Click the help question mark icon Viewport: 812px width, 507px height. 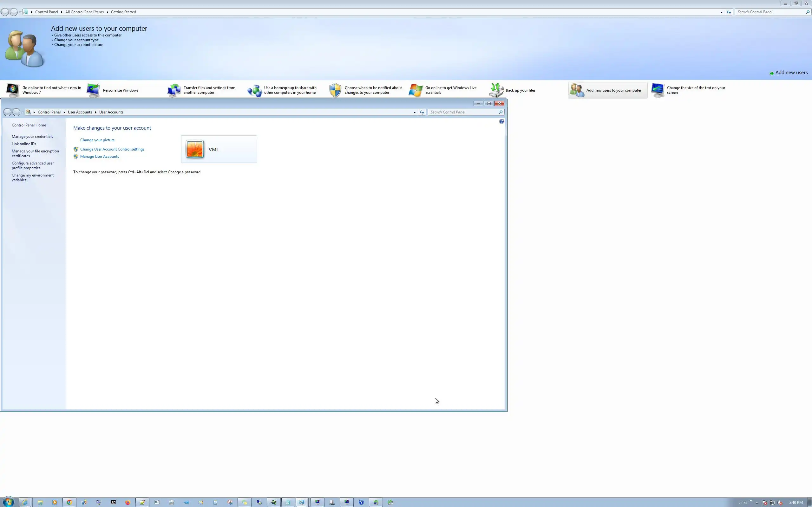pos(501,121)
